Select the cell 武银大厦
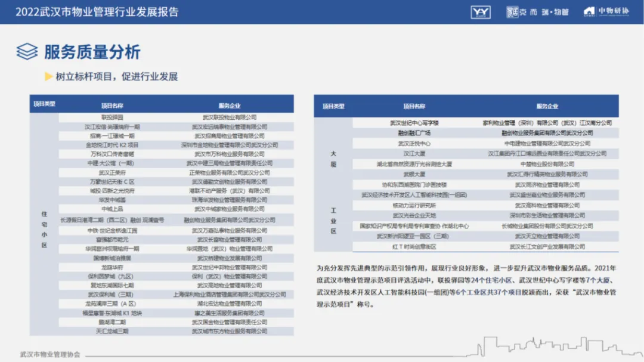The height and width of the screenshot is (362, 644). (x=414, y=174)
